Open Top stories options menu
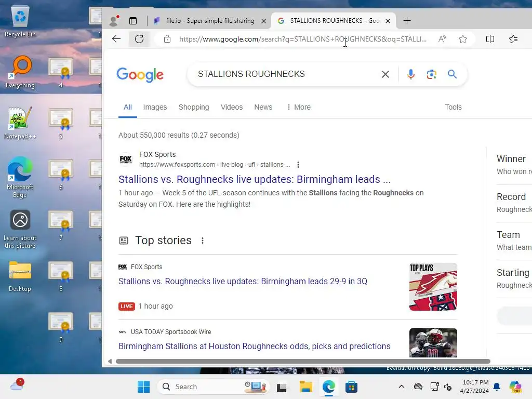The height and width of the screenshot is (399, 532). point(203,241)
